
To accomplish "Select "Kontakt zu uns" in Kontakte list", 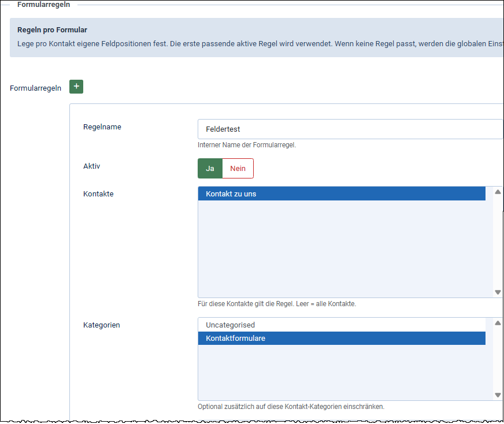I will tap(342, 194).
